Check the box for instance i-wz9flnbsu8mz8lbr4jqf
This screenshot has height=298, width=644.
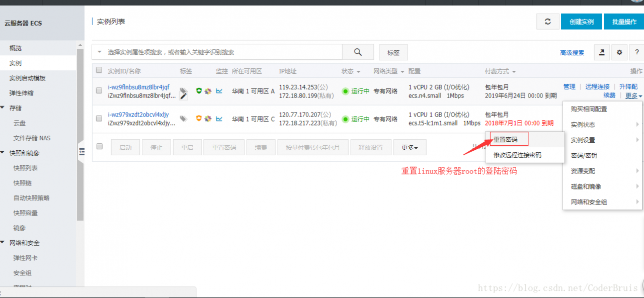[x=99, y=90]
